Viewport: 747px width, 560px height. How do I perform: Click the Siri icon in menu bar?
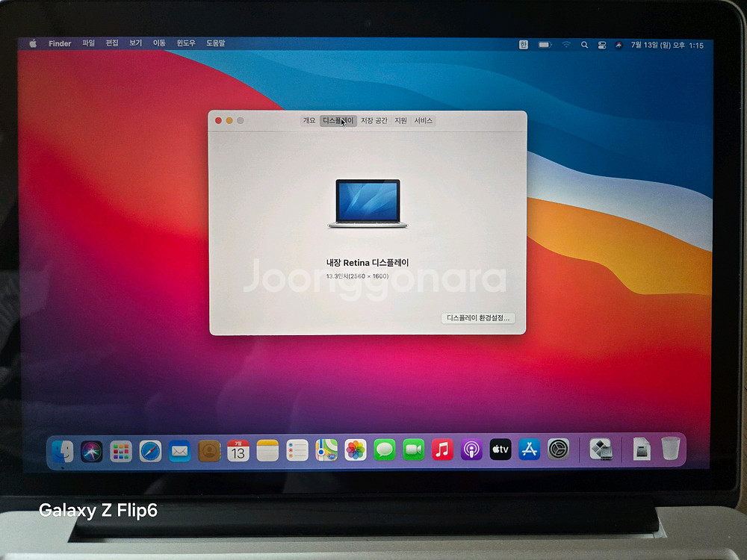click(x=619, y=46)
